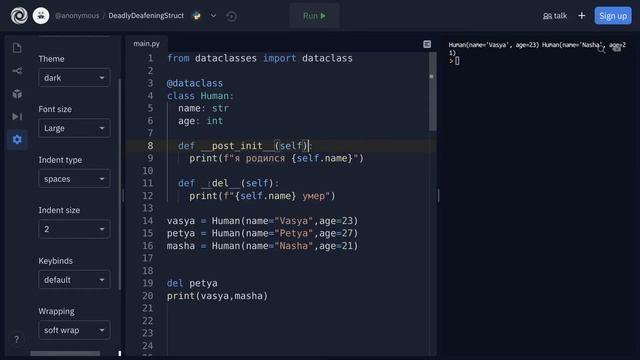Expand the repl name chevron menu
Screen dimensions: 640x360
(213, 16)
